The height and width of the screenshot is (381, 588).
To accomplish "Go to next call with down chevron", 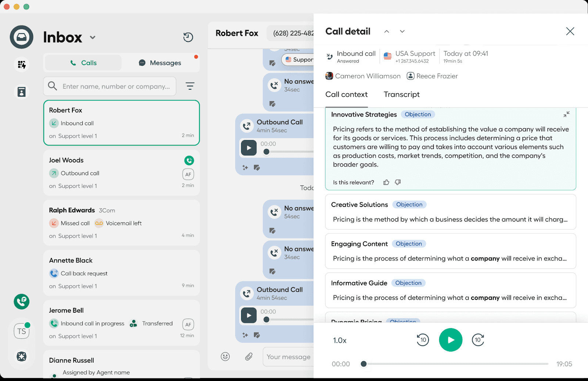I will 402,32.
